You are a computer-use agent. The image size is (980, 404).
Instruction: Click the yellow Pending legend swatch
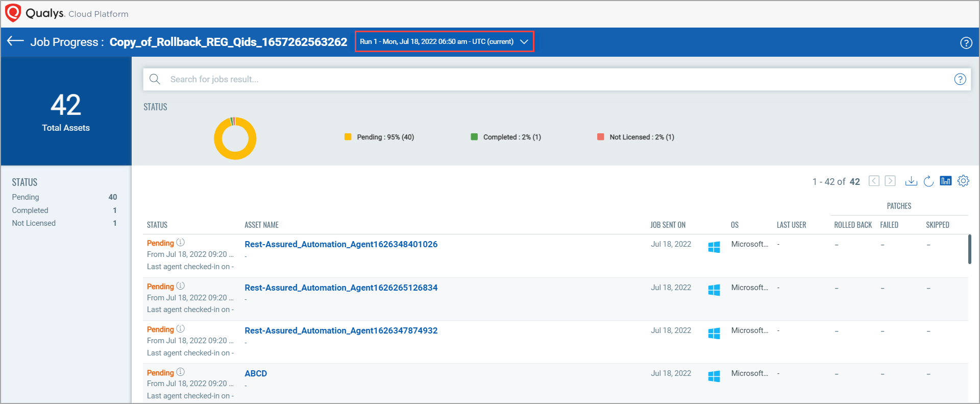pos(348,137)
